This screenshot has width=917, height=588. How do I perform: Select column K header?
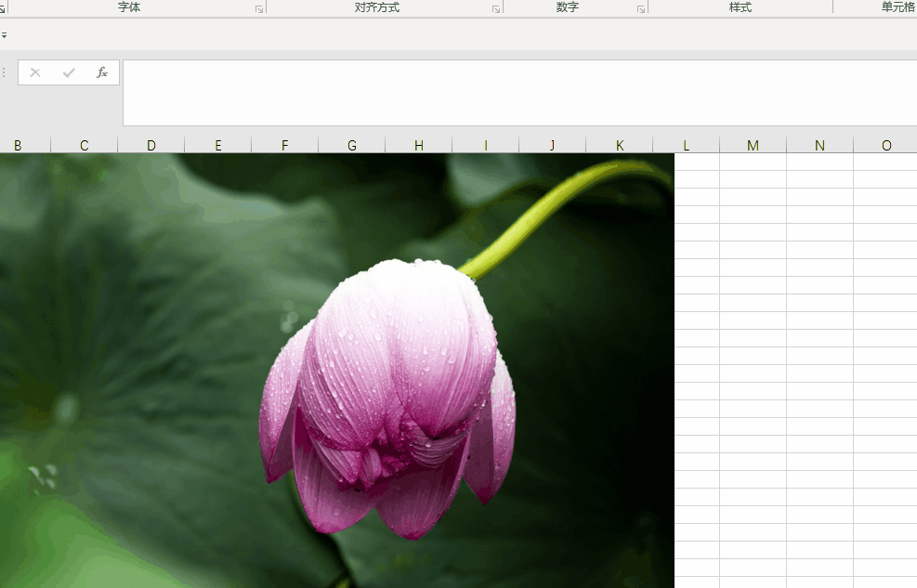pyautogui.click(x=620, y=145)
